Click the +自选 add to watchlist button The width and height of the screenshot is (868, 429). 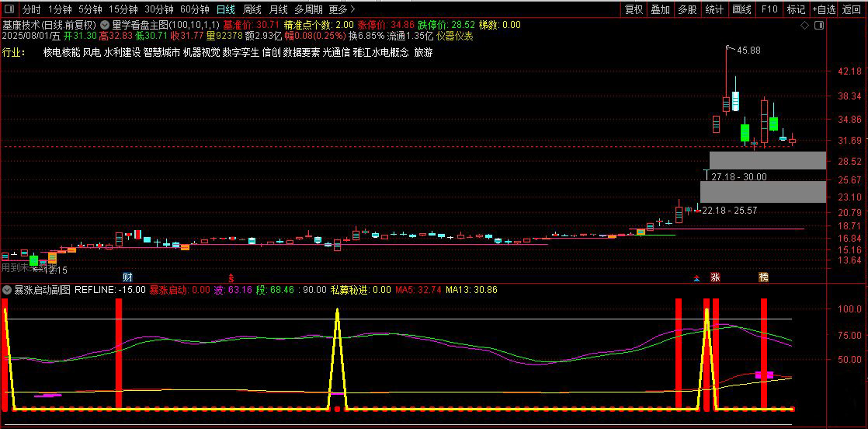tap(825, 9)
